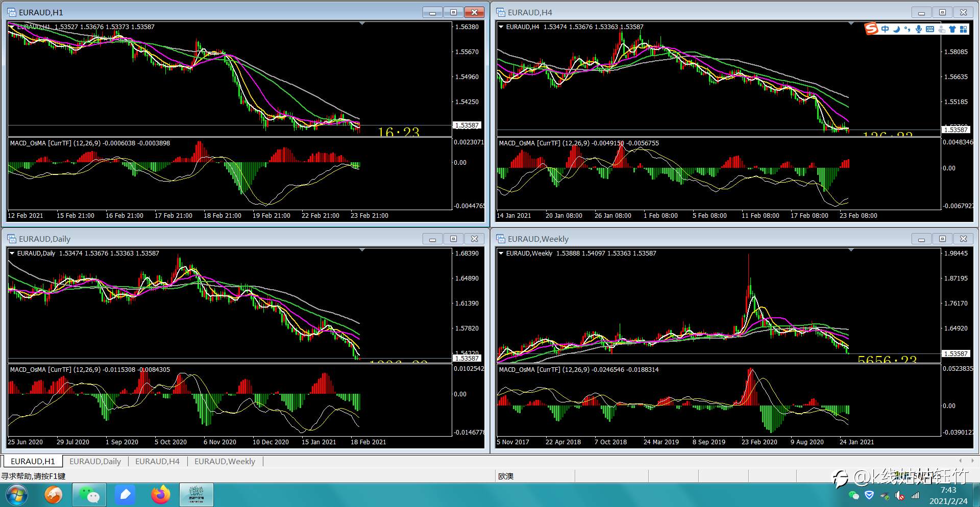Open the Sogou input method S logo menu
Image resolution: width=980 pixels, height=507 pixels.
click(x=871, y=29)
